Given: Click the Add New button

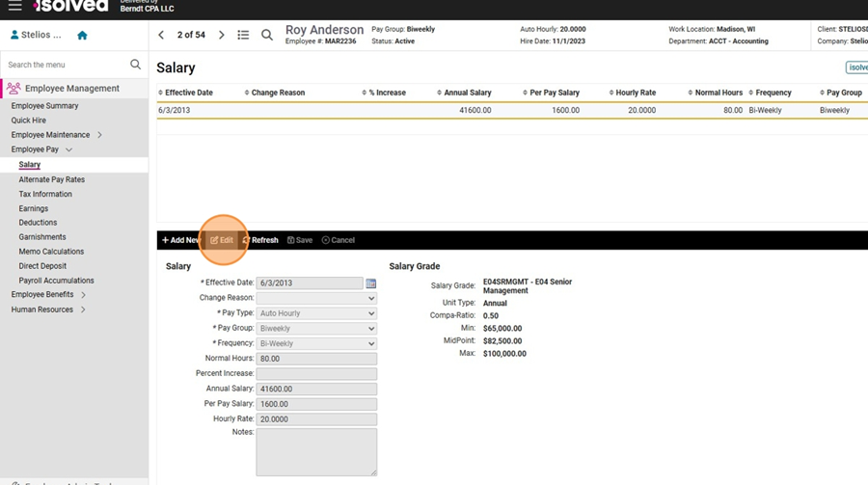Looking at the screenshot, I should point(180,240).
